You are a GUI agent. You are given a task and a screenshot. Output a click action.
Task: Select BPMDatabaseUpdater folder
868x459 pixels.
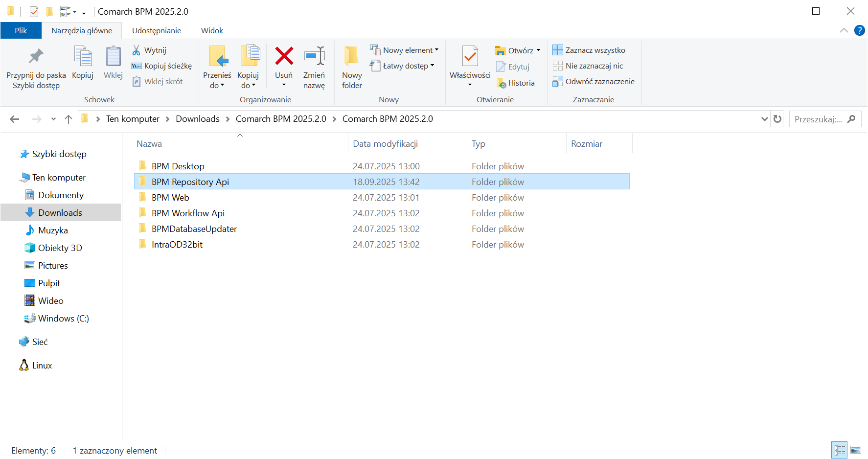pos(382,229)
